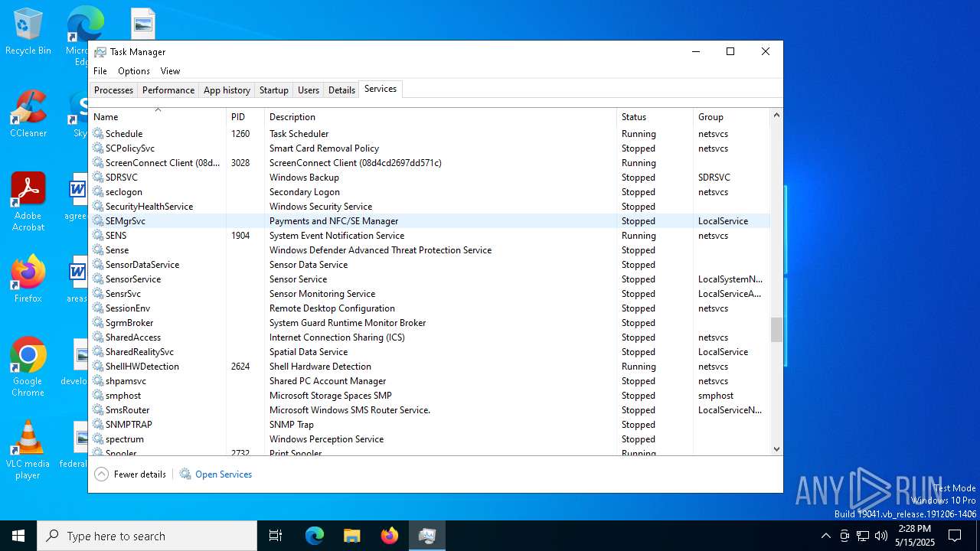Image resolution: width=980 pixels, height=551 pixels.
Task: Open Adobe Acrobat desktop shortcut
Action: 28,202
